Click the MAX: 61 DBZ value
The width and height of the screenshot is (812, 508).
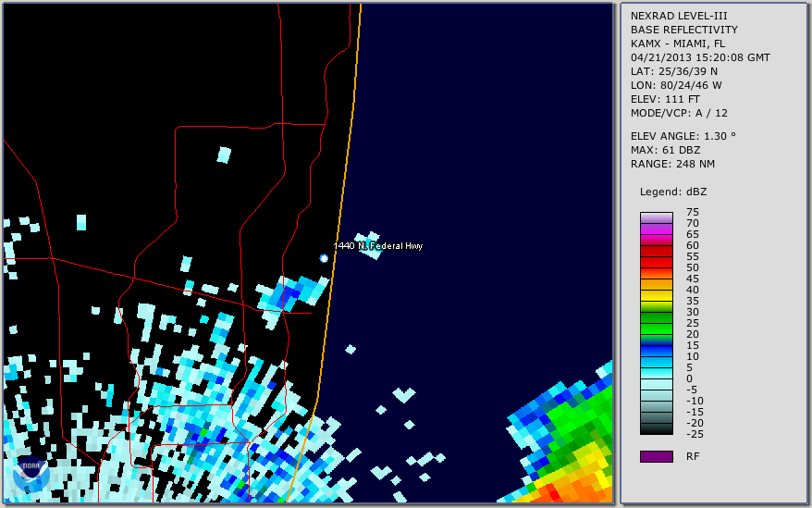666,150
